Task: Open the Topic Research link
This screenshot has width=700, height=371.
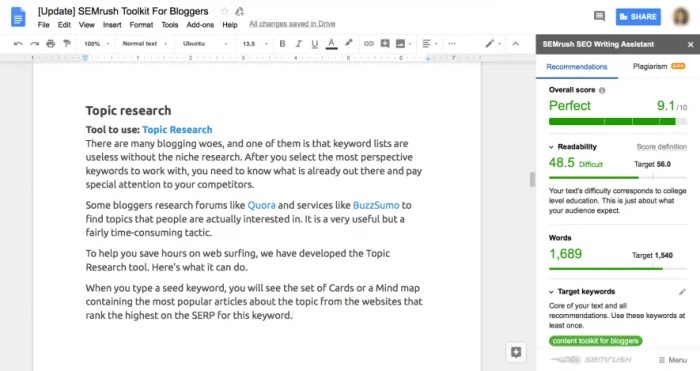Action: [x=177, y=130]
